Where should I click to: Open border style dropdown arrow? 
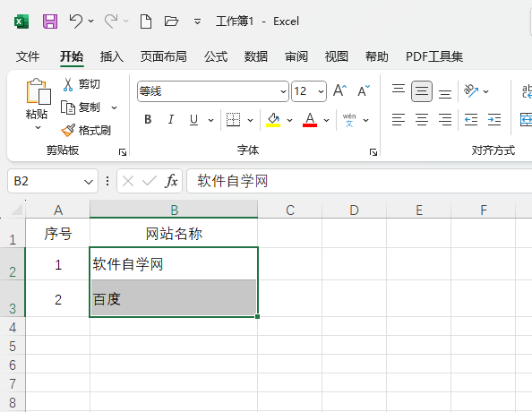click(x=251, y=120)
